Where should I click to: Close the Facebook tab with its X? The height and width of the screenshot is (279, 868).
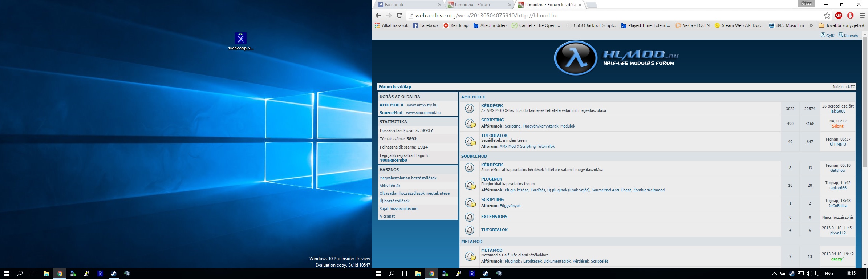tap(439, 5)
